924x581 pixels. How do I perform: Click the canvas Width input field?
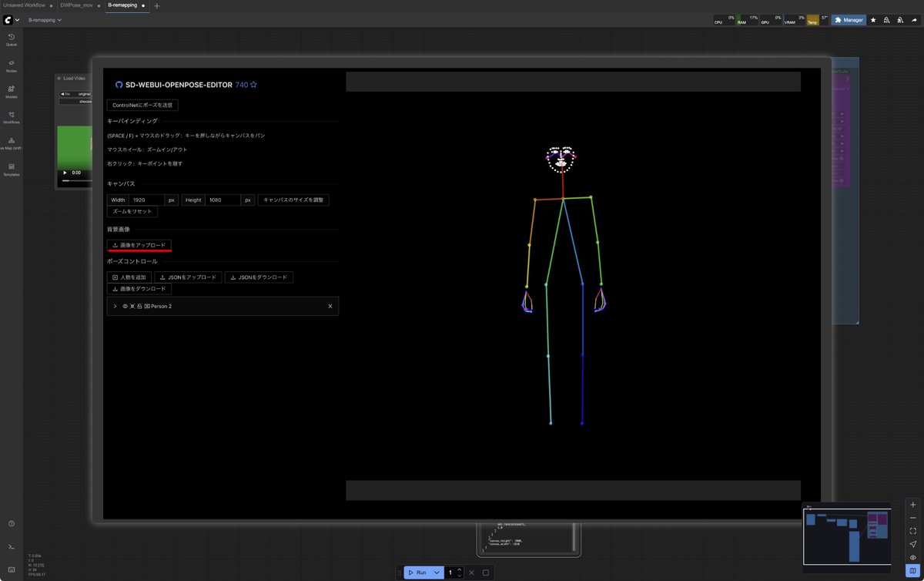pos(147,199)
